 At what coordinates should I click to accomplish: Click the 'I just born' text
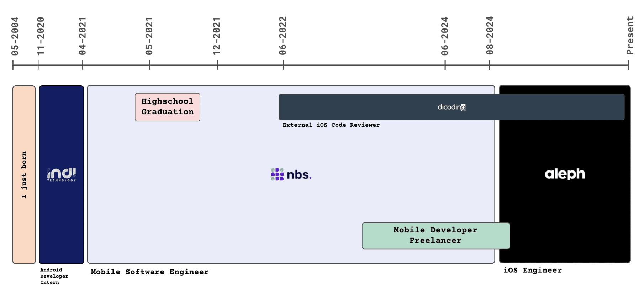[x=24, y=175]
